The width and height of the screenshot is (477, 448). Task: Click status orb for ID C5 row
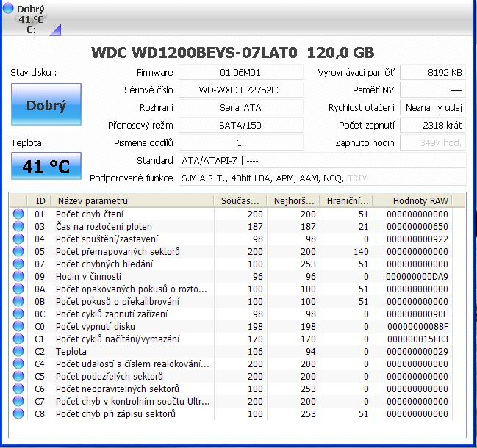click(x=18, y=376)
